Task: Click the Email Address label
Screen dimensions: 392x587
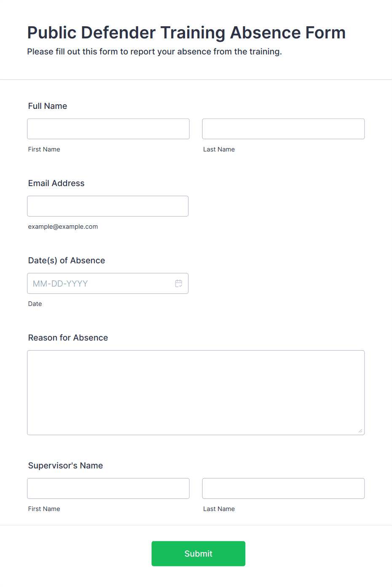Action: [56, 183]
